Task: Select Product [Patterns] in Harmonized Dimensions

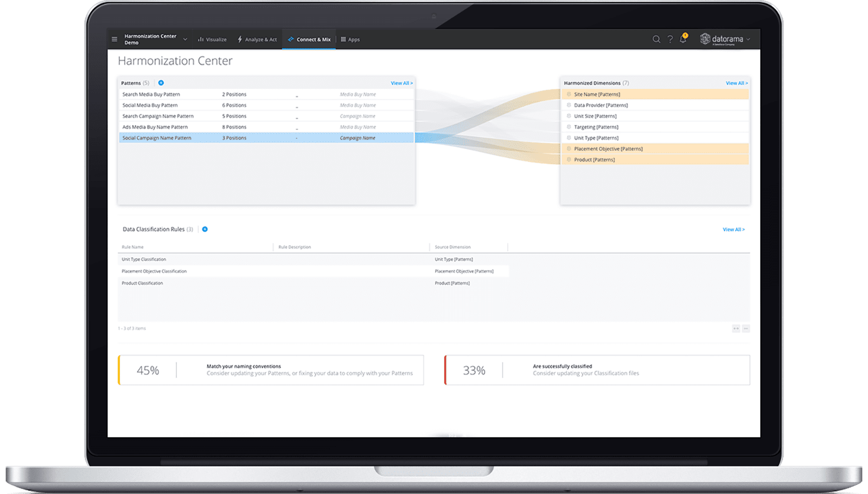Action: tap(655, 159)
